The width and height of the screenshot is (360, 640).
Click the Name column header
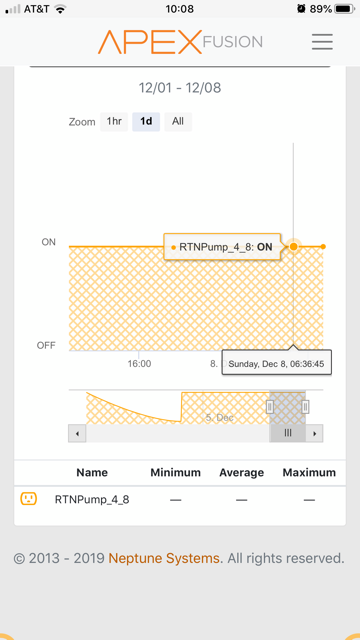click(92, 473)
